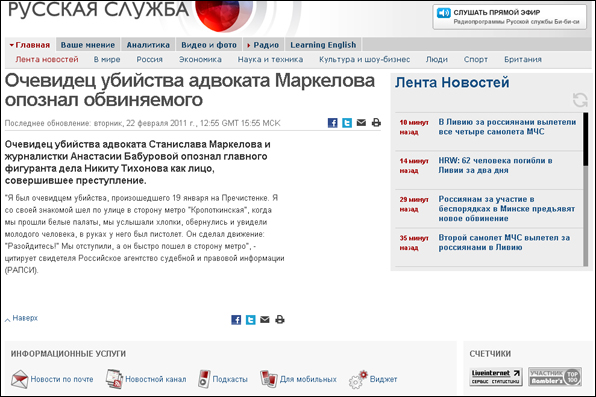Open headline about Минск riots charges

[x=507, y=209]
